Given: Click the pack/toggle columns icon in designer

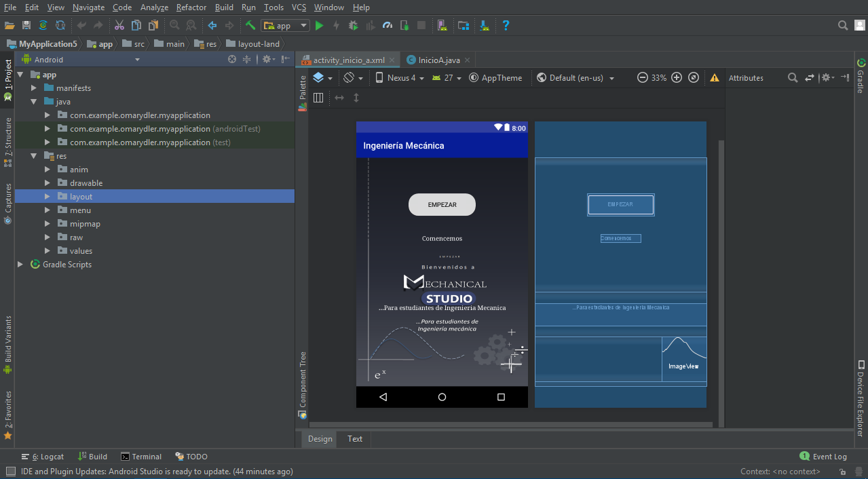Looking at the screenshot, I should 318,98.
